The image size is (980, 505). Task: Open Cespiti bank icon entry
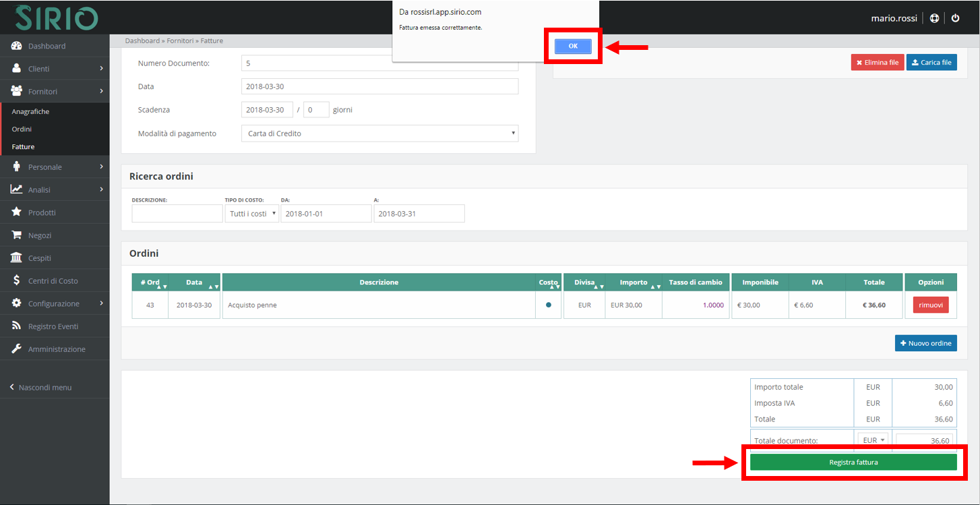[x=39, y=258]
